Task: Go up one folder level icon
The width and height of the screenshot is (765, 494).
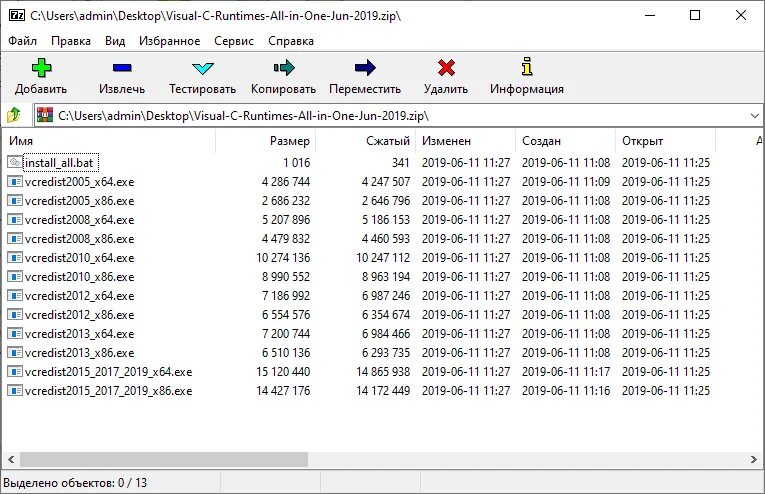Action: point(14,116)
